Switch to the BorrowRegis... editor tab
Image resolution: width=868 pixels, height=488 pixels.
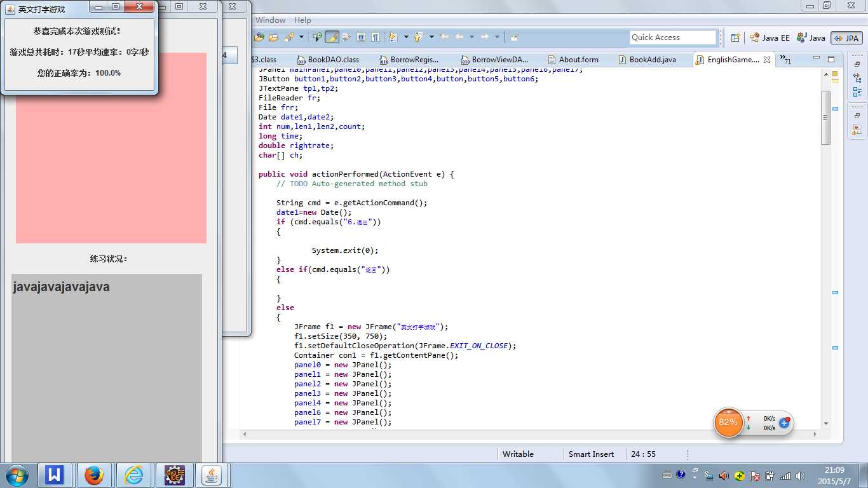pos(410,60)
